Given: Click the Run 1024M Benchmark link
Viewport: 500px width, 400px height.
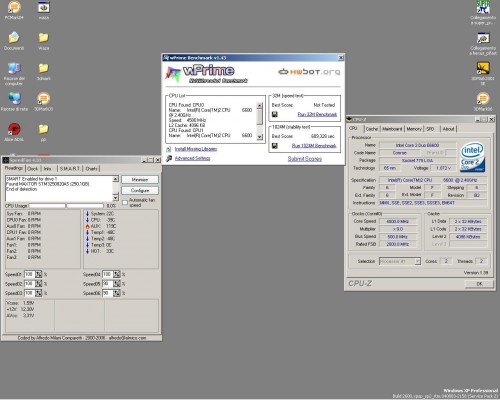Looking at the screenshot, I should coord(314,146).
